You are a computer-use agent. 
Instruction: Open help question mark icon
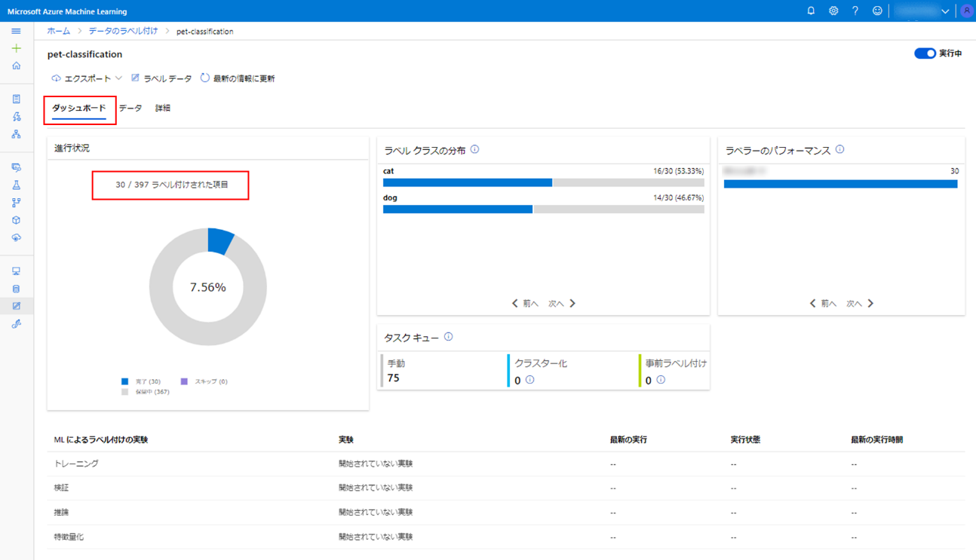(855, 11)
